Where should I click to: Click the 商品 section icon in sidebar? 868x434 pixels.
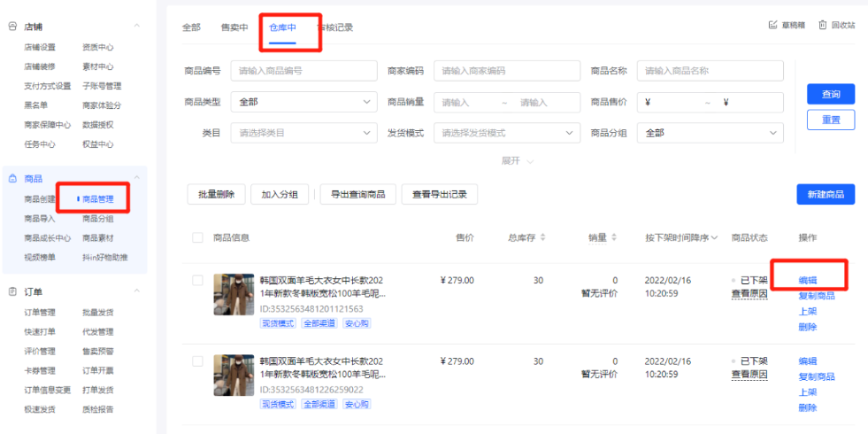12,179
